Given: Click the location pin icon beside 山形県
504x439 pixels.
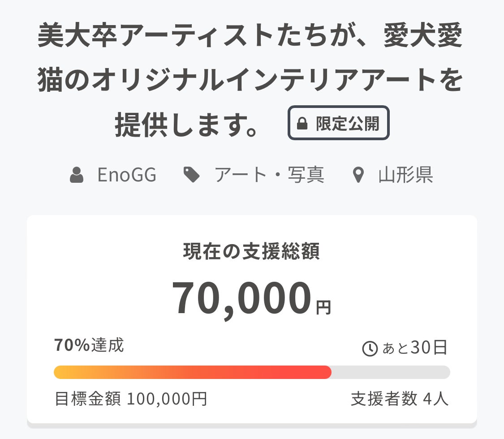Looking at the screenshot, I should coord(358,175).
